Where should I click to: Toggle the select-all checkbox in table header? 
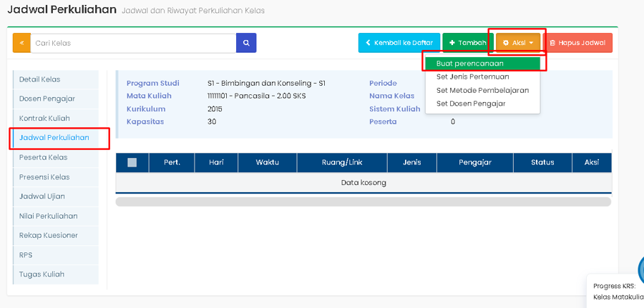[132, 162]
